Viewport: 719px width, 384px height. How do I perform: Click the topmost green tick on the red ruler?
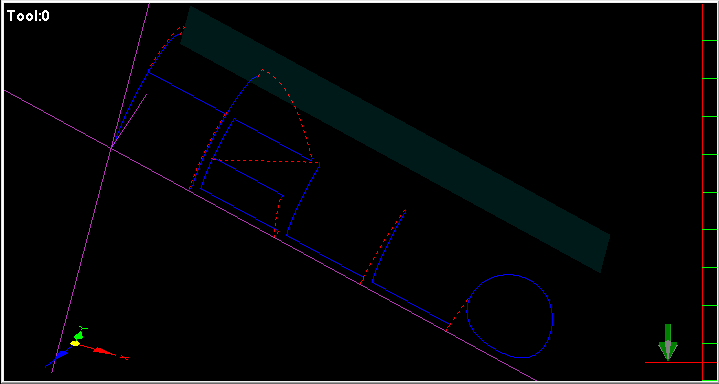point(709,41)
